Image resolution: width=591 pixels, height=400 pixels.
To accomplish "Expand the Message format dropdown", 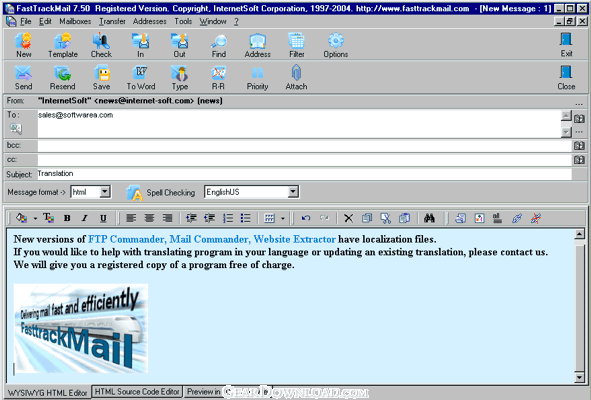I will point(105,192).
